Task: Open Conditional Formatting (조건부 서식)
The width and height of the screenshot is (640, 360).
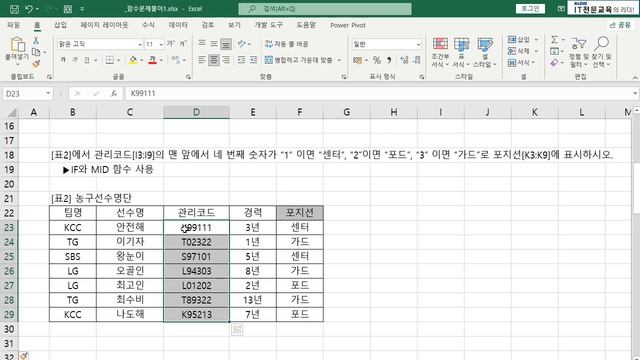Action: 440,52
